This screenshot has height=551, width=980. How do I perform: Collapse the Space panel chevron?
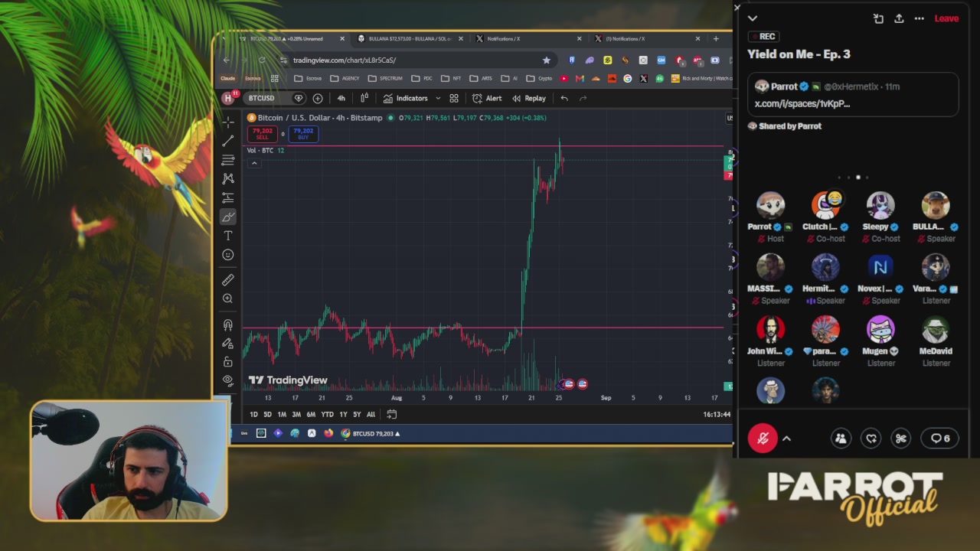pos(753,18)
